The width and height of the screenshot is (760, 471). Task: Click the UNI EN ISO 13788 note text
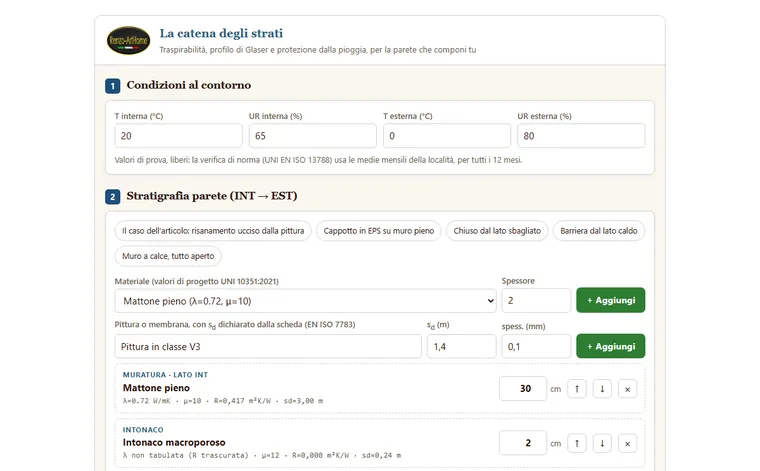point(318,160)
